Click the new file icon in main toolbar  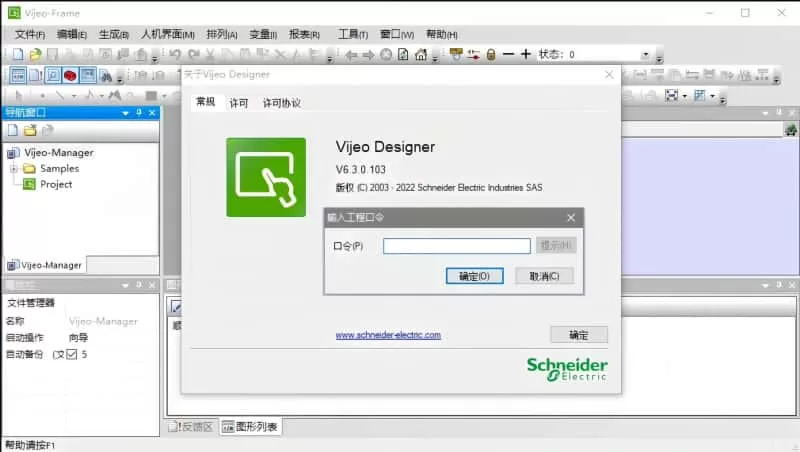pos(20,54)
